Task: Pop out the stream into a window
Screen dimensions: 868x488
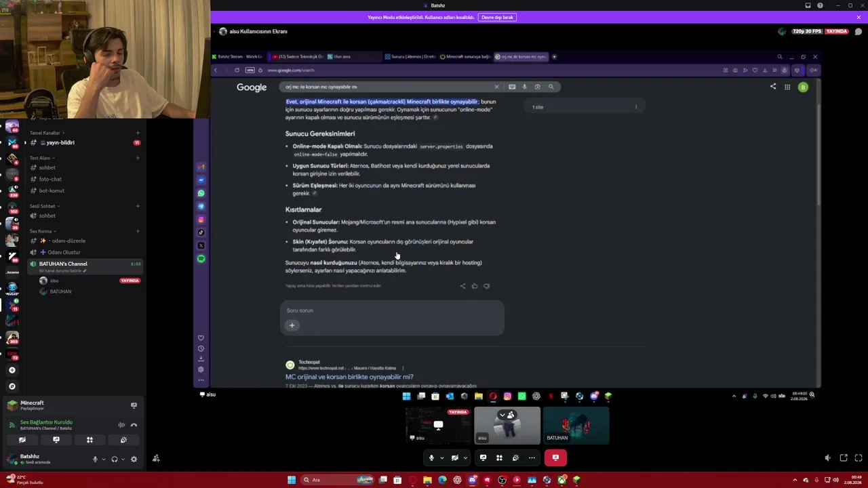Action: tap(844, 458)
